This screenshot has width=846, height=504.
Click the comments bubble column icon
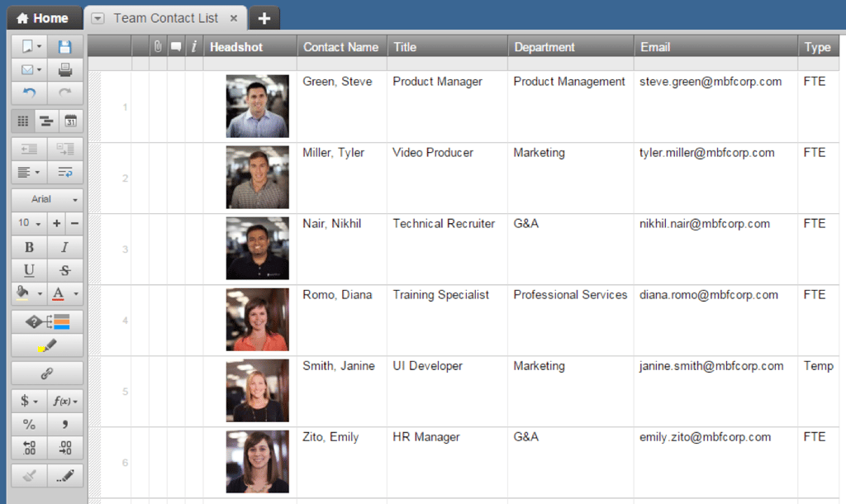click(175, 47)
